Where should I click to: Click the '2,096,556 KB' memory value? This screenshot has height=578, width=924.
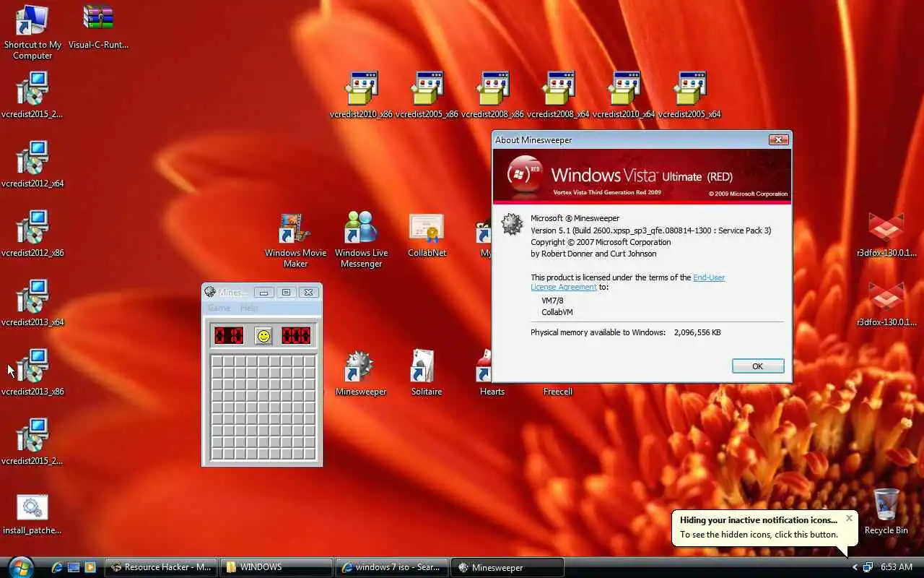(x=697, y=332)
